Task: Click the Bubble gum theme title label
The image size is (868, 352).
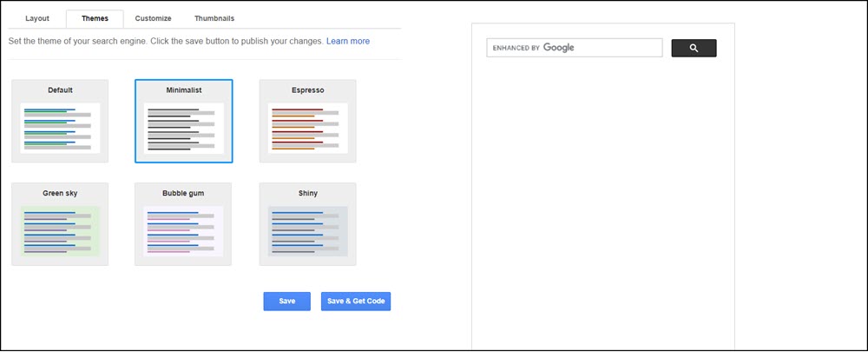Action: [x=183, y=193]
